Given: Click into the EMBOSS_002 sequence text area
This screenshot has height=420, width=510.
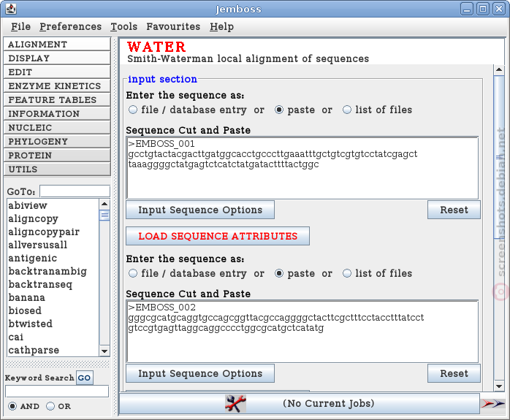Looking at the screenshot, I should coord(302,332).
